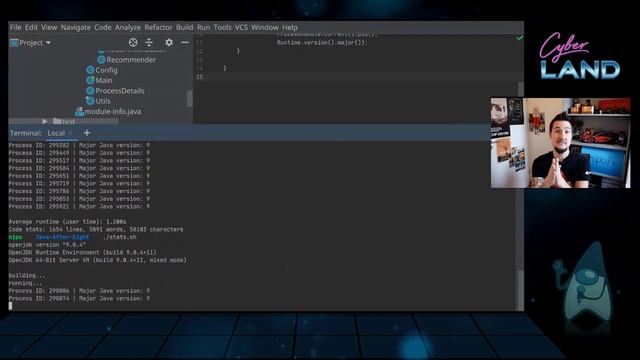
Task: Open the Refactor menu
Action: click(158, 27)
